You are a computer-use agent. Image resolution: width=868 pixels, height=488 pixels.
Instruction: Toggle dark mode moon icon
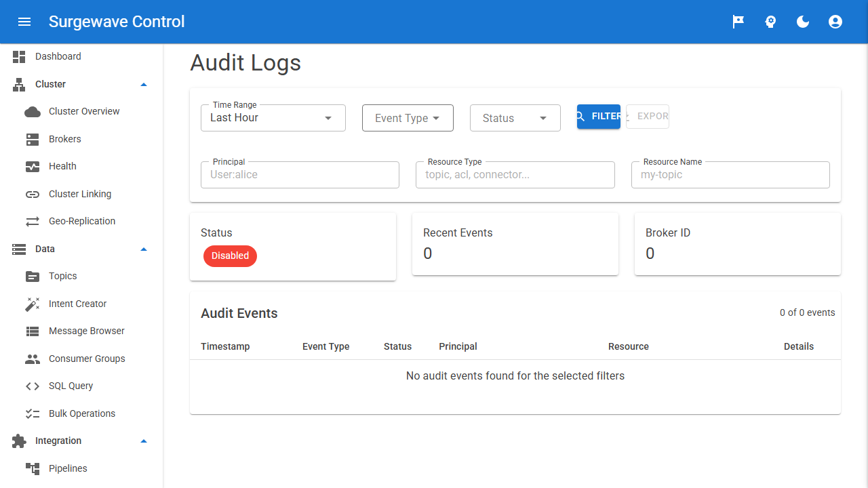[803, 22]
